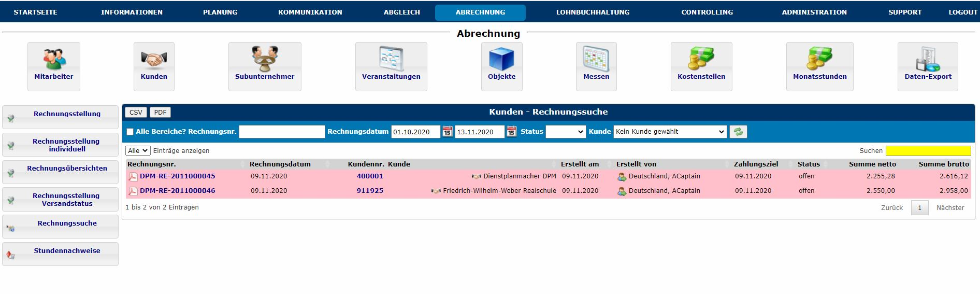Expand the Status dropdown
Screen dimensions: 980x294
point(566,132)
